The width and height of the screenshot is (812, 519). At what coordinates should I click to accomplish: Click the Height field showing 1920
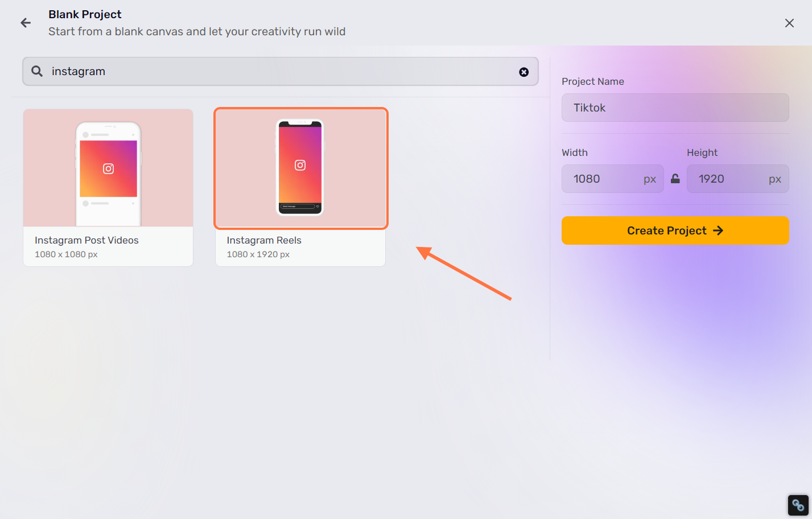pyautogui.click(x=738, y=179)
